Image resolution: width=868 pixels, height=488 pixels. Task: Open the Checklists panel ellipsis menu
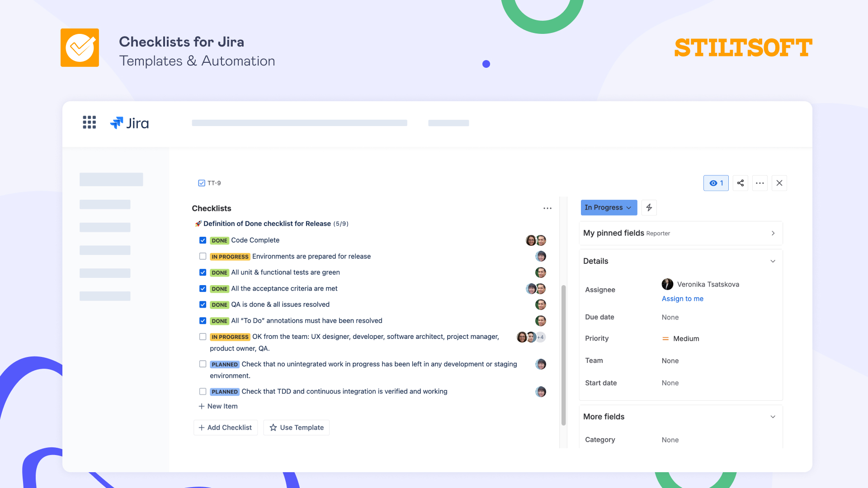tap(547, 208)
